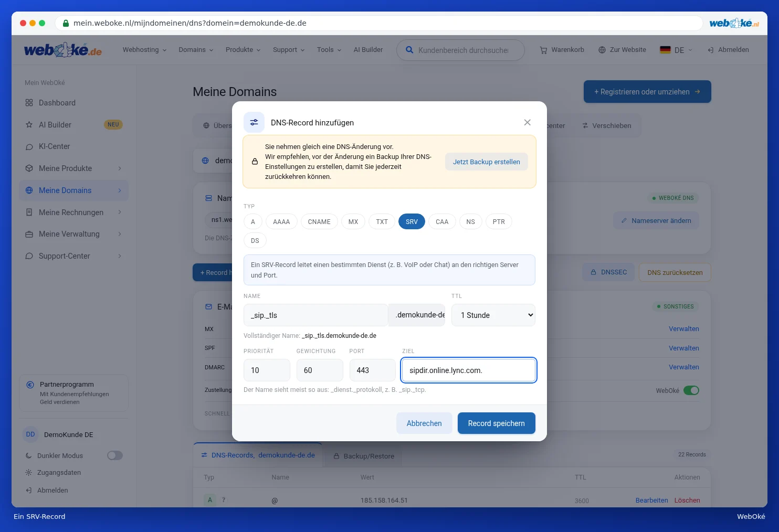
Task: Switch to DNS-Records demokunde-de.de tab
Action: 258,455
